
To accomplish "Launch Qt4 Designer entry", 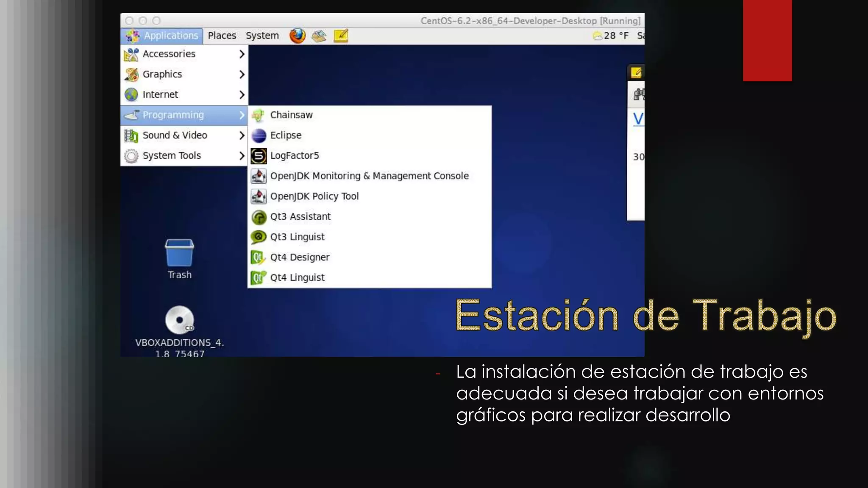I will pyautogui.click(x=370, y=258).
